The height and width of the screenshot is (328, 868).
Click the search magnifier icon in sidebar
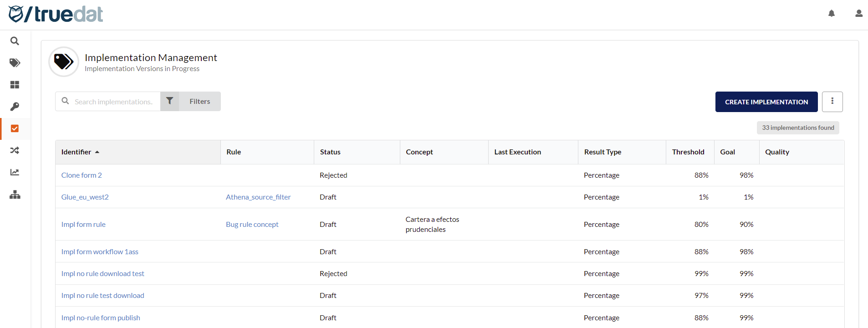pyautogui.click(x=15, y=41)
